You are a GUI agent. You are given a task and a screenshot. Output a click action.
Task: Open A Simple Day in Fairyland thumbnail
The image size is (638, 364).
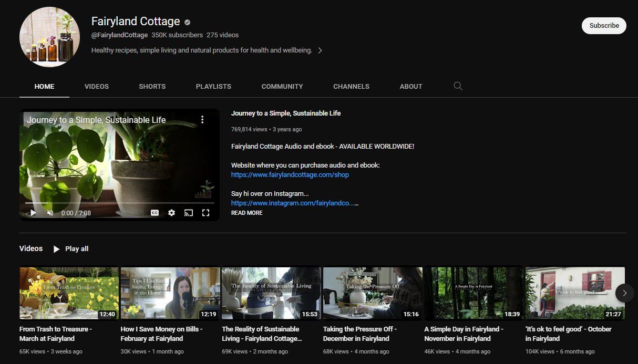click(x=474, y=294)
